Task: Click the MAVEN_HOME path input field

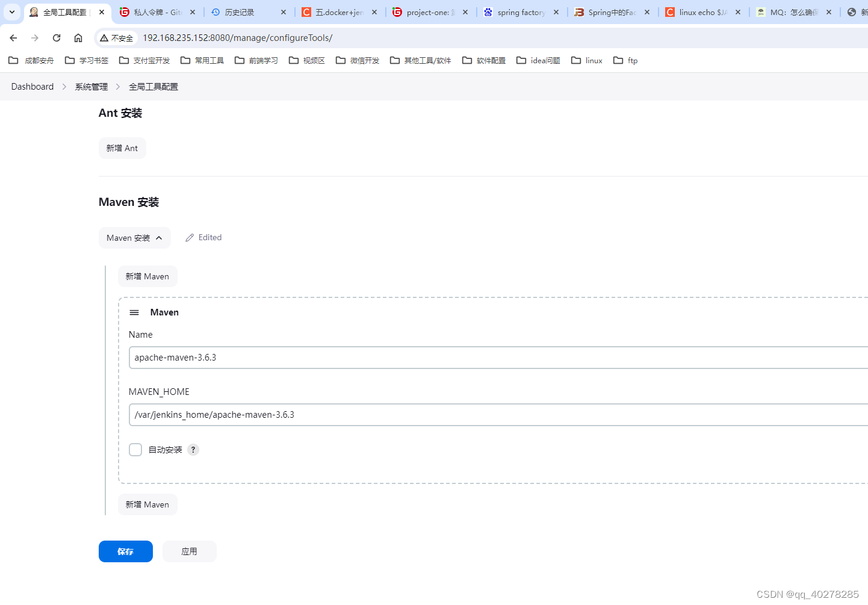Action: point(498,415)
